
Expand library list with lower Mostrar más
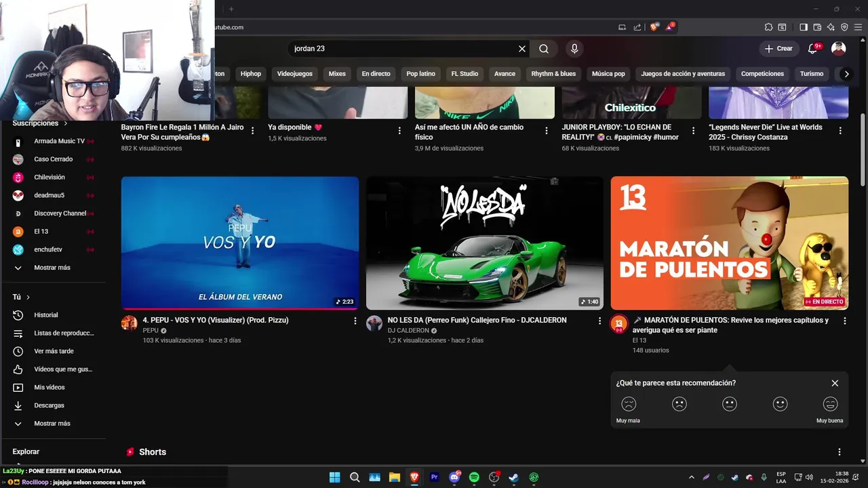52,424
